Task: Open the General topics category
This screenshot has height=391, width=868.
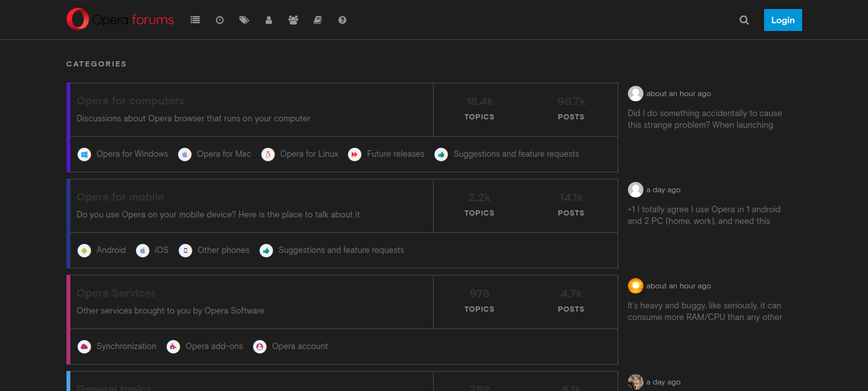Action: click(x=114, y=388)
